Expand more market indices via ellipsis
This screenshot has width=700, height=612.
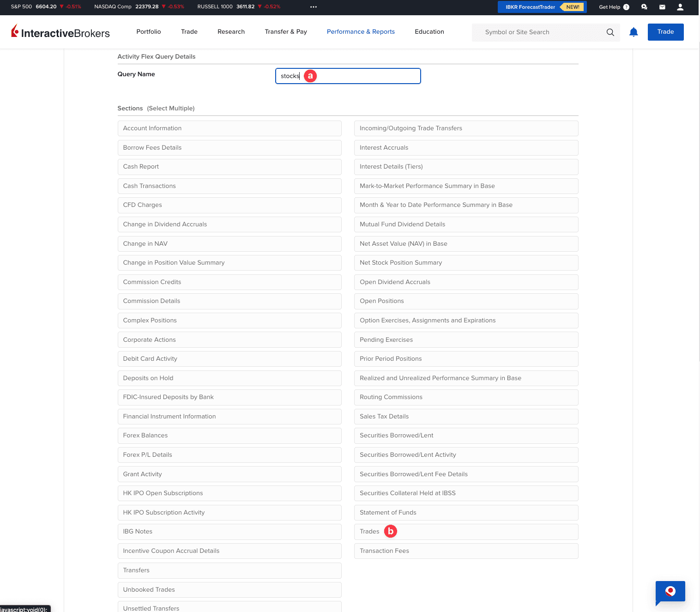point(314,7)
